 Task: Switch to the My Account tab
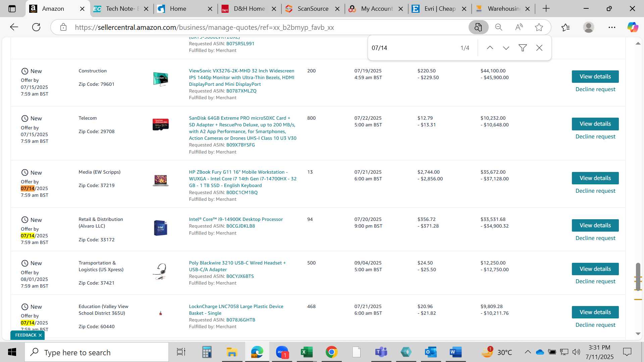tap(377, 9)
